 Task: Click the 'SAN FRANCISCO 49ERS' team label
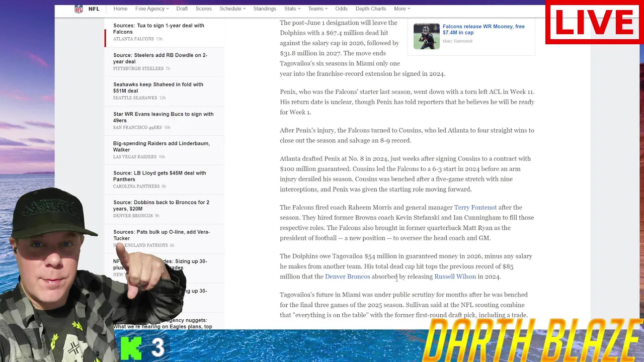138,128
